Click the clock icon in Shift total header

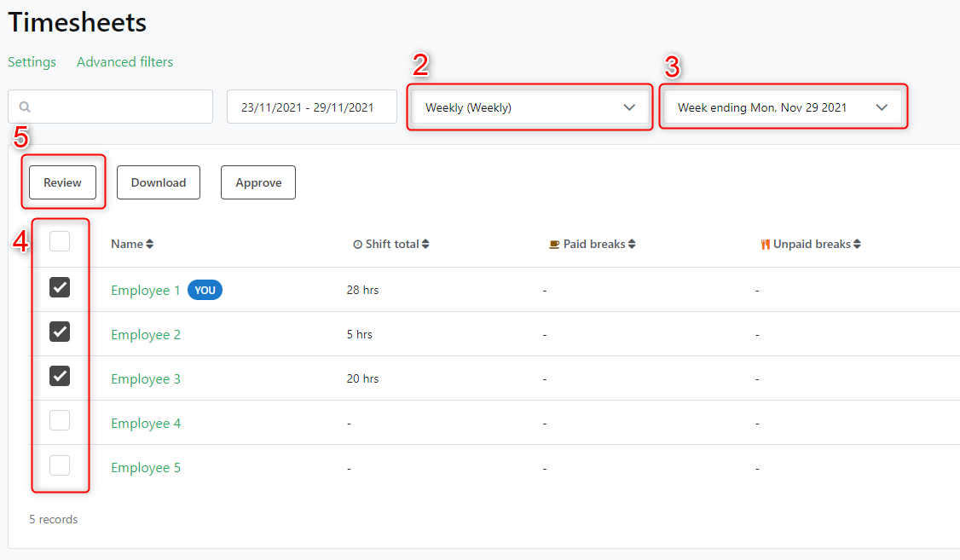357,243
